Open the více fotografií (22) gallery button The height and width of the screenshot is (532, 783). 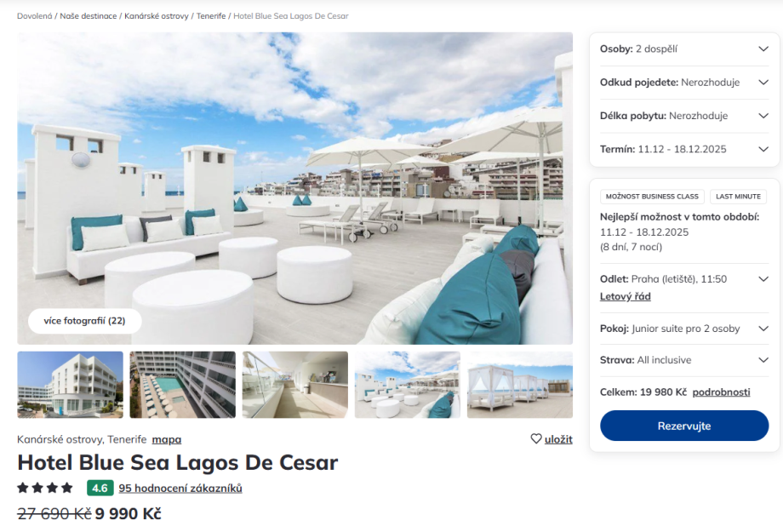click(85, 321)
